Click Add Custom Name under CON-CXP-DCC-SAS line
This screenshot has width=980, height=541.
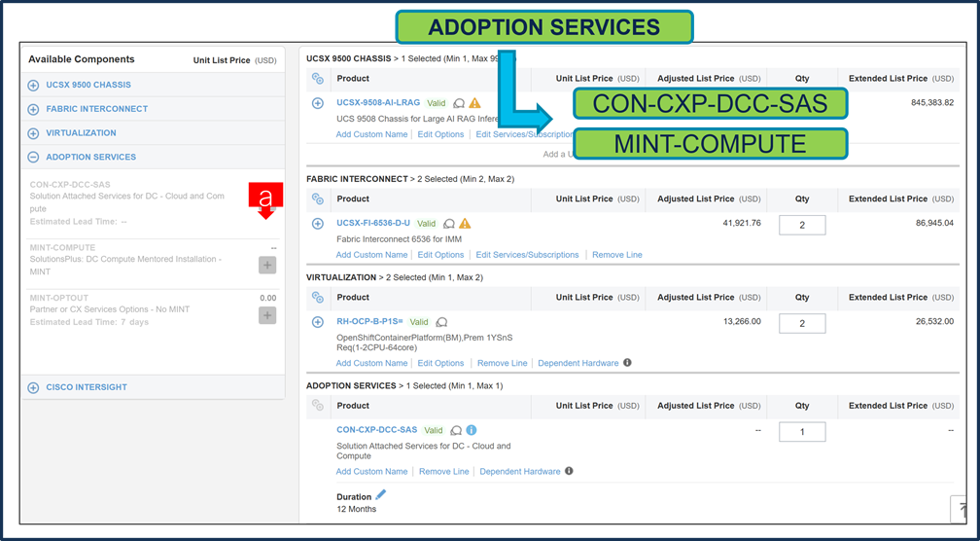pos(371,472)
